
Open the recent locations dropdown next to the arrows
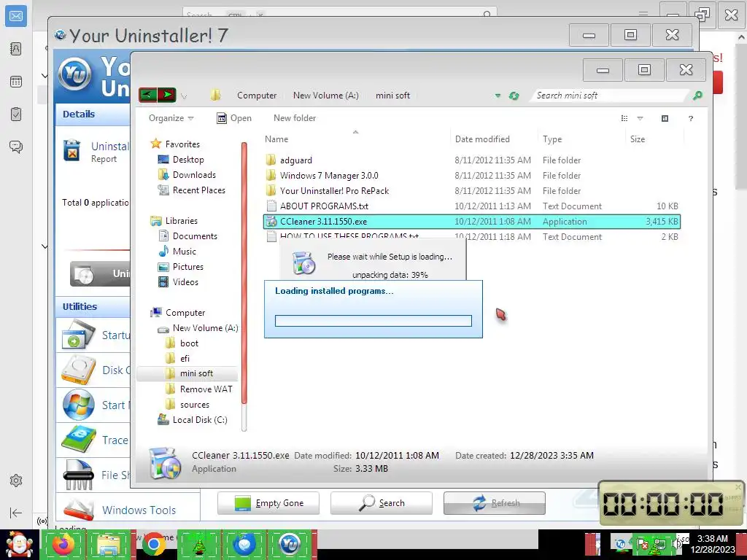[x=184, y=96]
